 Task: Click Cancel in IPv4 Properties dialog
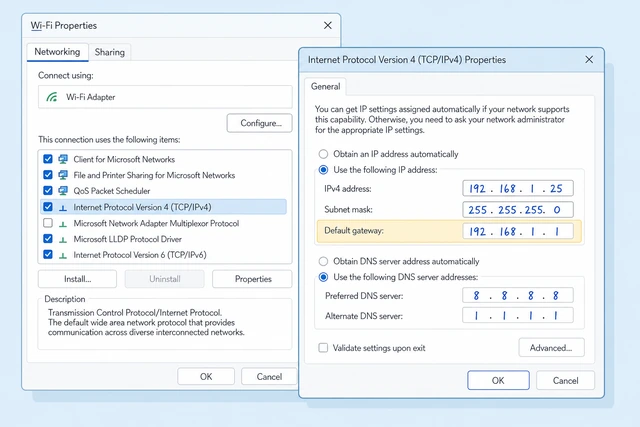click(565, 380)
